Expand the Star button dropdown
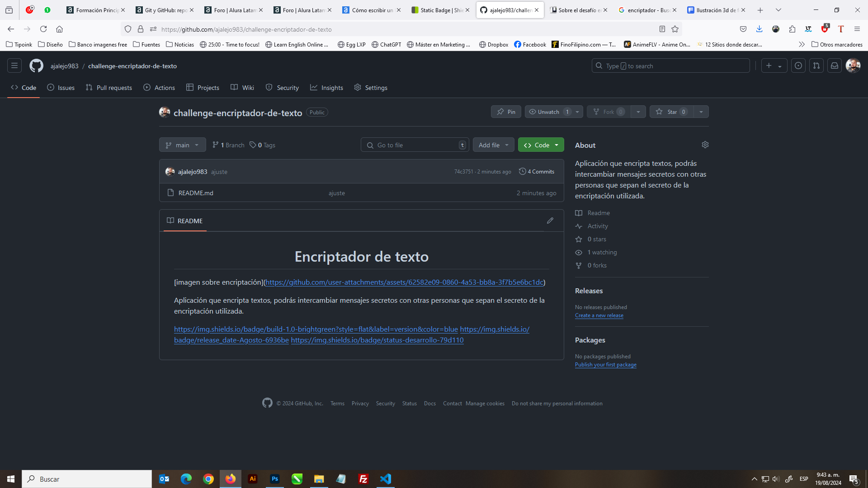Image resolution: width=868 pixels, height=488 pixels. click(x=701, y=112)
